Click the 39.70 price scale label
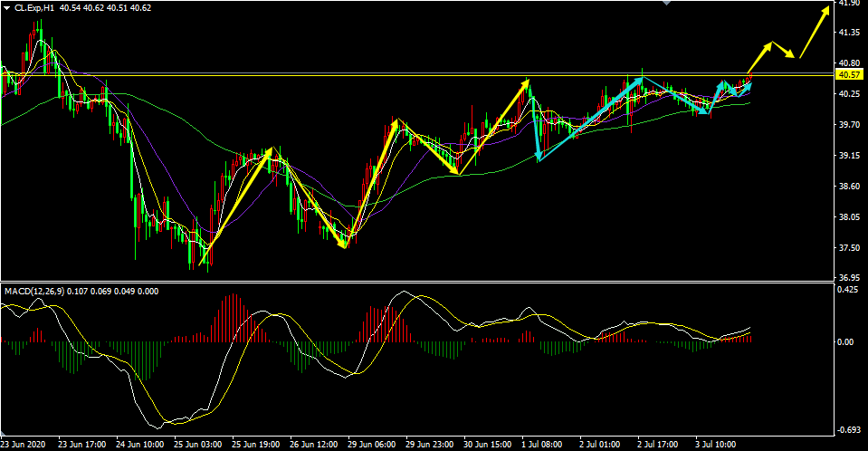 [x=849, y=125]
